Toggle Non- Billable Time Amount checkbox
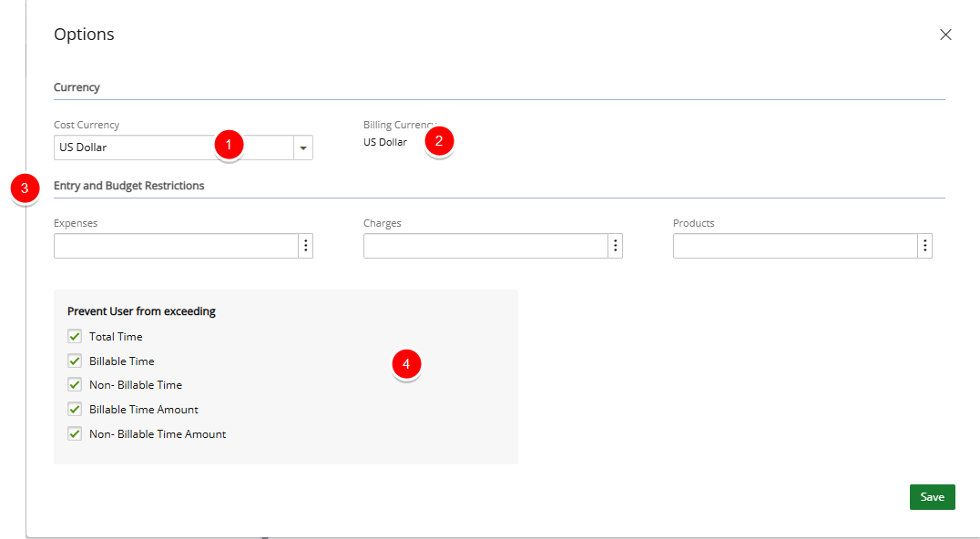Screen dimensions: 980x539 [75, 433]
